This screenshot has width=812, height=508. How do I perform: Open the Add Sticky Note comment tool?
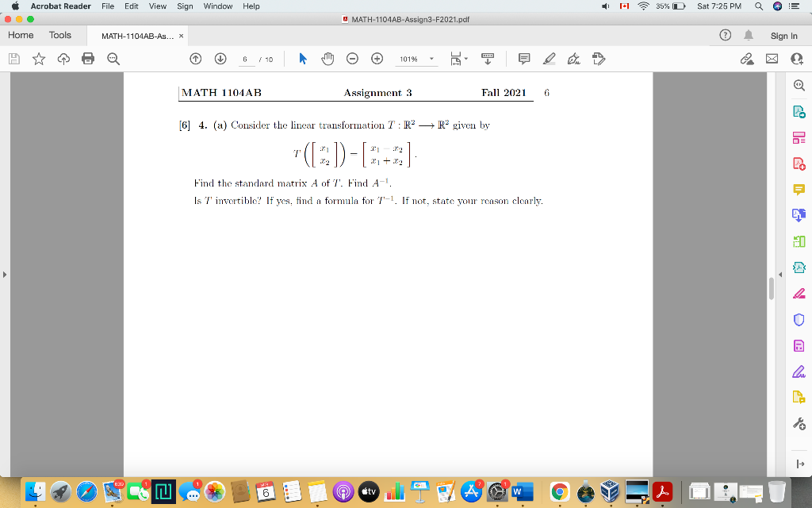pyautogui.click(x=523, y=59)
